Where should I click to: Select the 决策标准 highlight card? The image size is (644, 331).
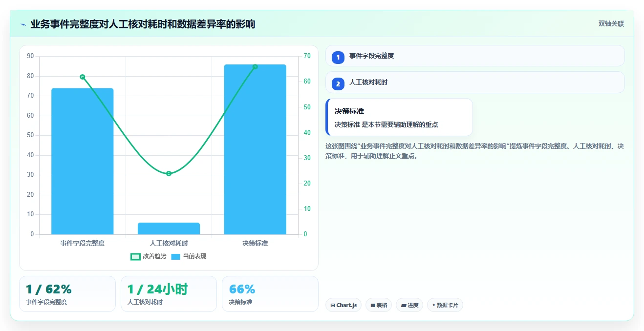pyautogui.click(x=399, y=117)
